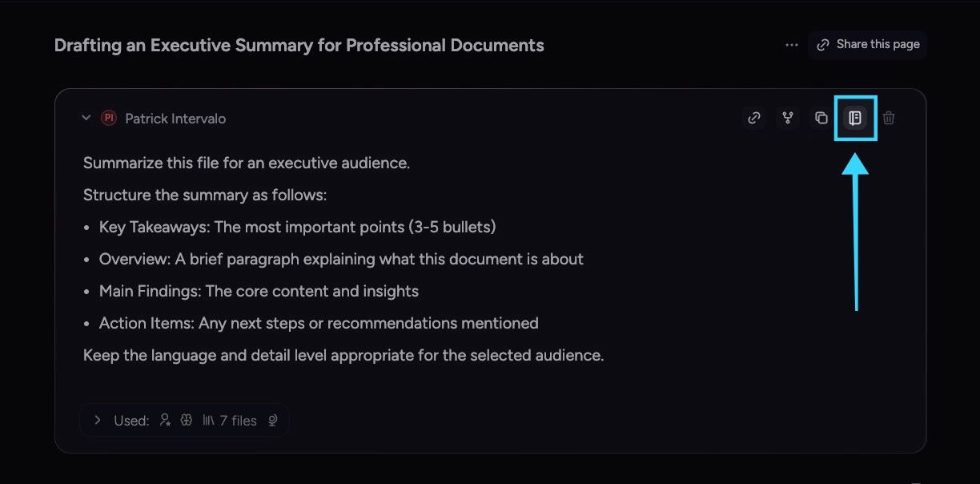Delete the message with the trash icon
This screenshot has height=484, width=980.
coord(889,119)
